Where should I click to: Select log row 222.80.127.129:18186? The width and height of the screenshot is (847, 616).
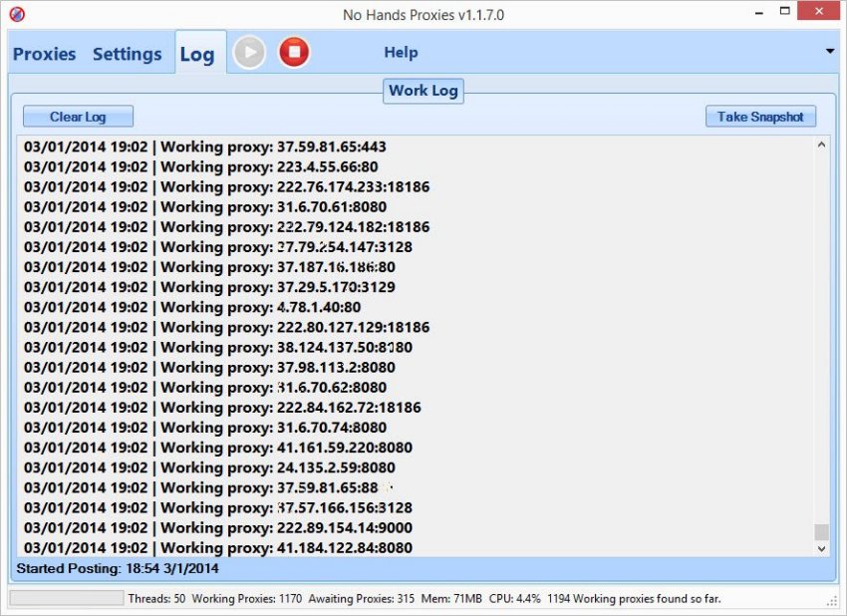point(227,327)
